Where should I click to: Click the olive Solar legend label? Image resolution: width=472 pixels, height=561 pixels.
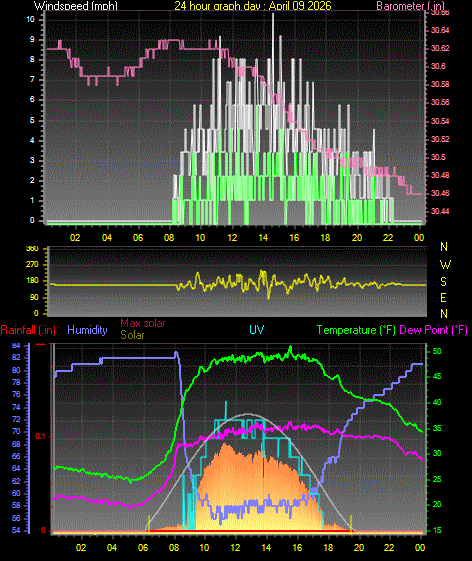pyautogui.click(x=132, y=335)
